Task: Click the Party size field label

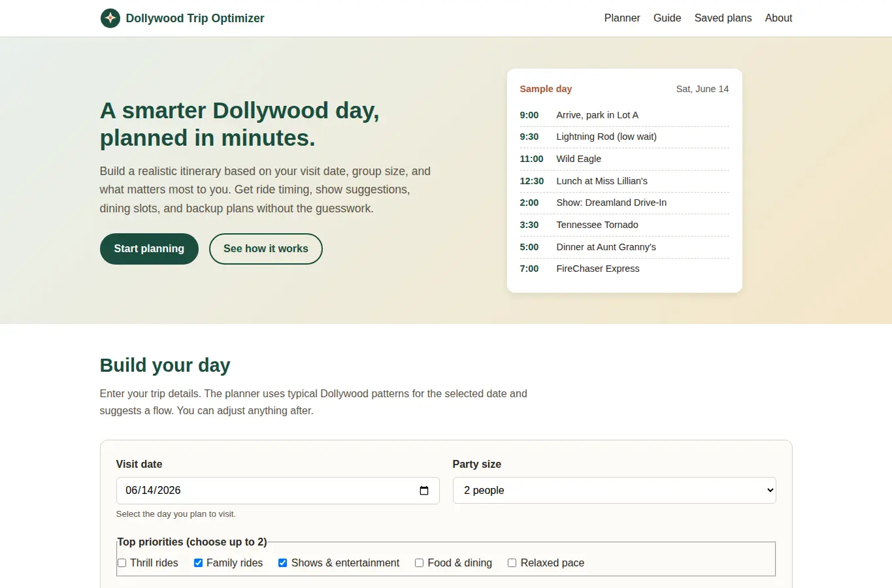Action: pos(477,465)
